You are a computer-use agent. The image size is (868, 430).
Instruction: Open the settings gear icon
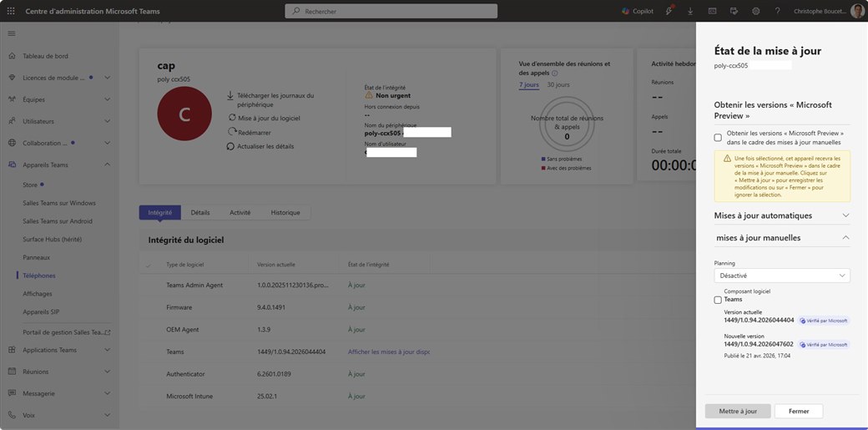[x=755, y=11]
